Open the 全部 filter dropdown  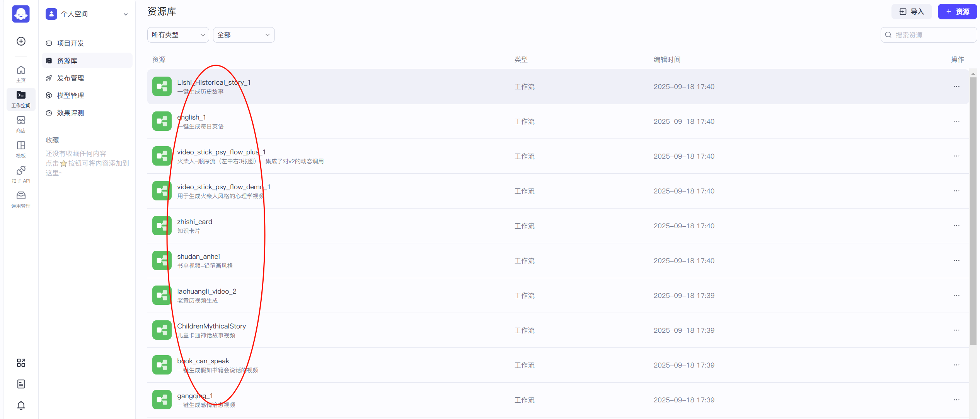pyautogui.click(x=244, y=35)
